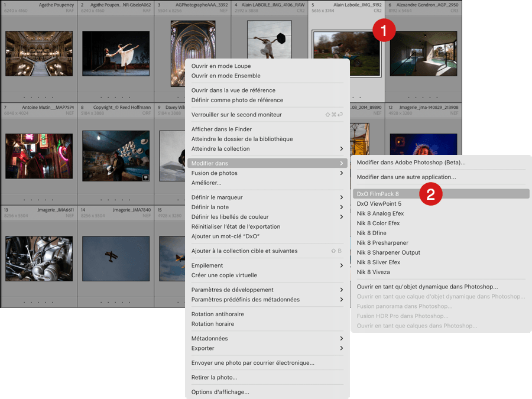Screen dimensions: 532x399
Task: Click the badge icon on the Reed Hoffmann thumbnail
Action: pyautogui.click(x=145, y=177)
